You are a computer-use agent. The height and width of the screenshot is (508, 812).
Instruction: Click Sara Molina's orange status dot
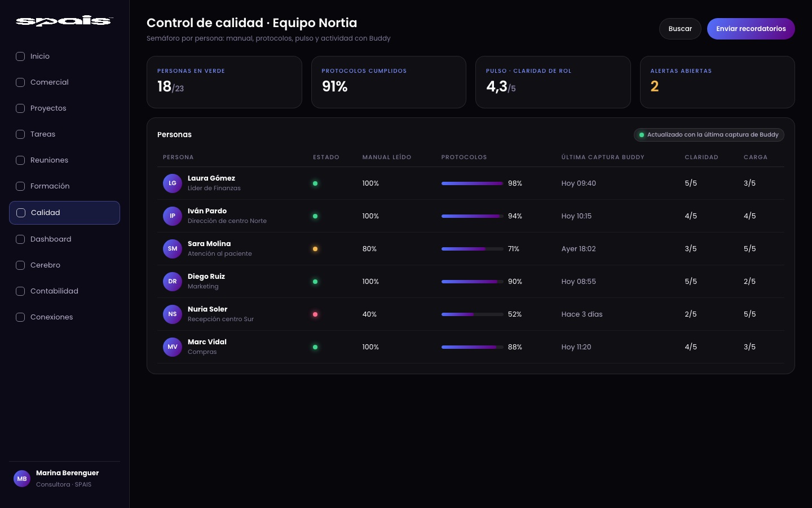(315, 249)
